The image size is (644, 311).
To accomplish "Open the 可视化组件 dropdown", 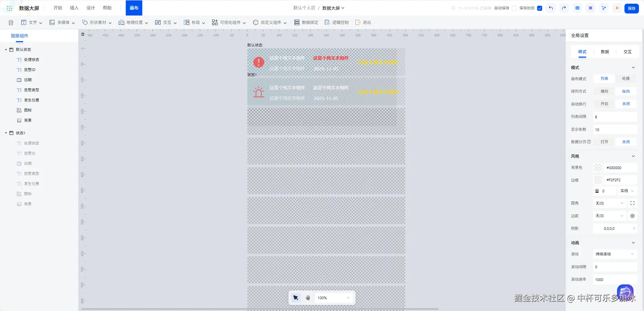I will point(229,23).
